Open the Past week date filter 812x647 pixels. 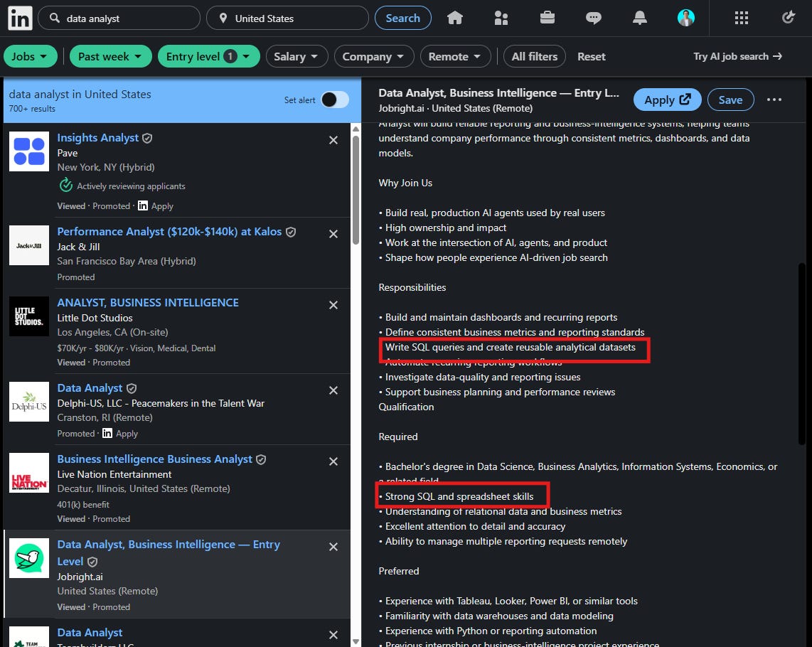(110, 56)
